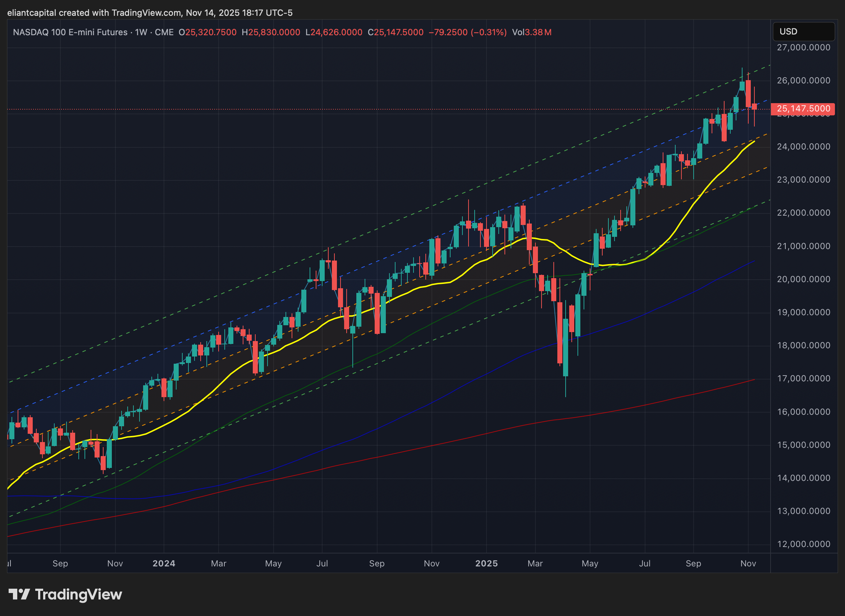The image size is (845, 616).
Task: Click the TradingView wordmark at bottom
Action: point(78,594)
